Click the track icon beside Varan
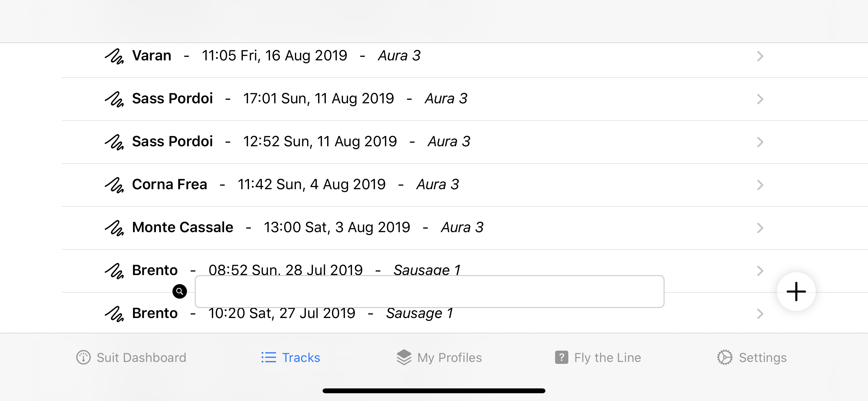The height and width of the screenshot is (401, 868). [x=114, y=56]
